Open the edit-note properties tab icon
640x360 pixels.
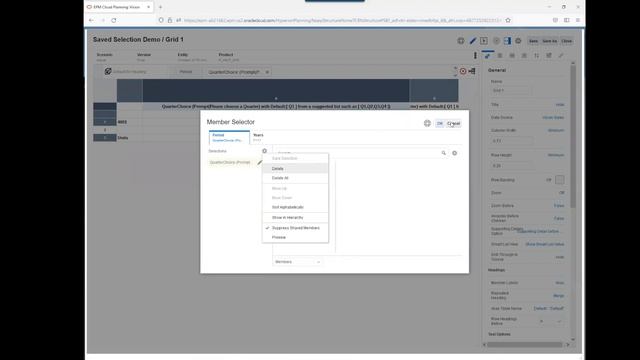click(549, 56)
